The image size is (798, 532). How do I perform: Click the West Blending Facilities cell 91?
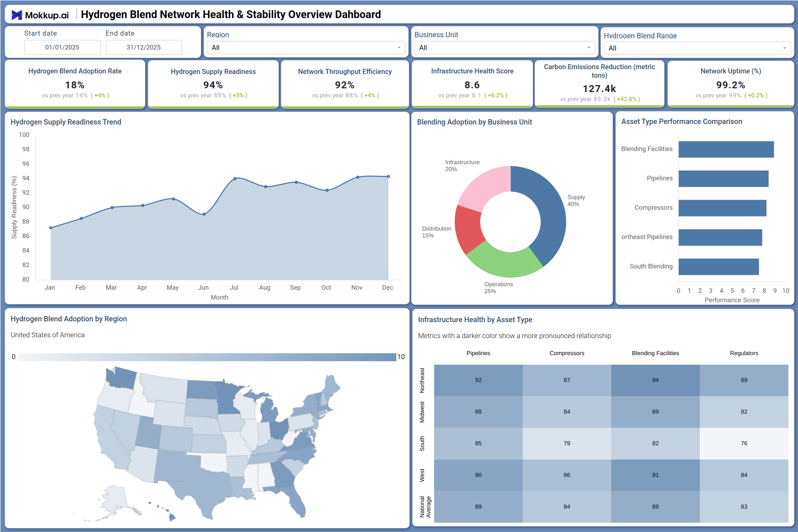[x=655, y=475]
